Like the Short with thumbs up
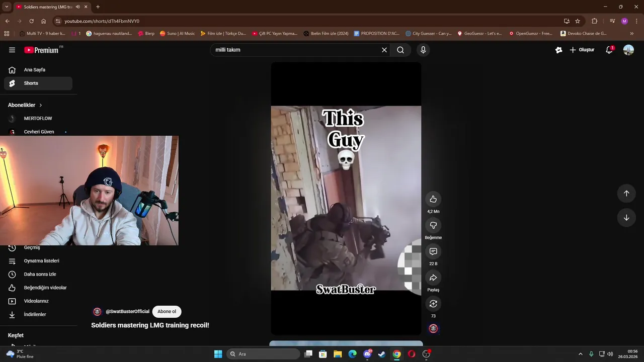 (433, 199)
